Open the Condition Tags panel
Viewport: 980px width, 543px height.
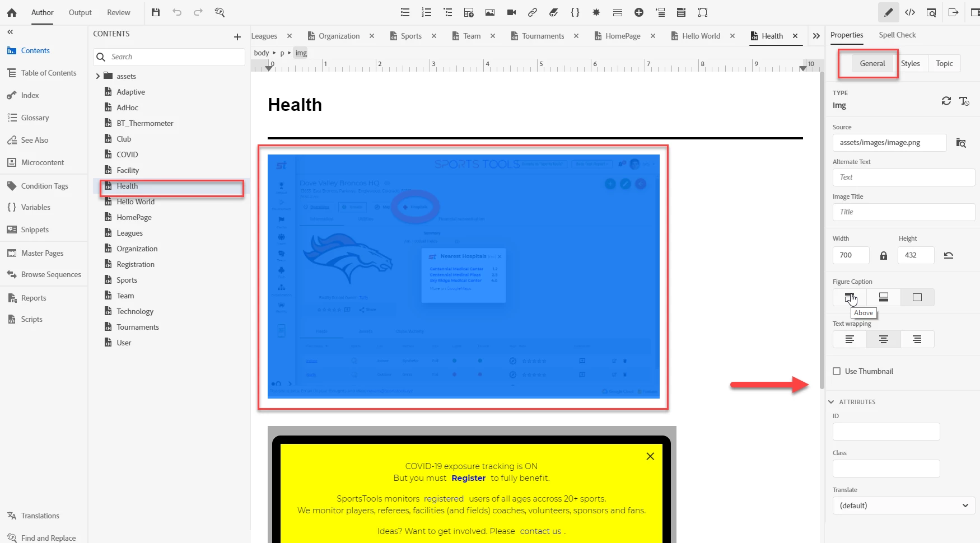(45, 186)
